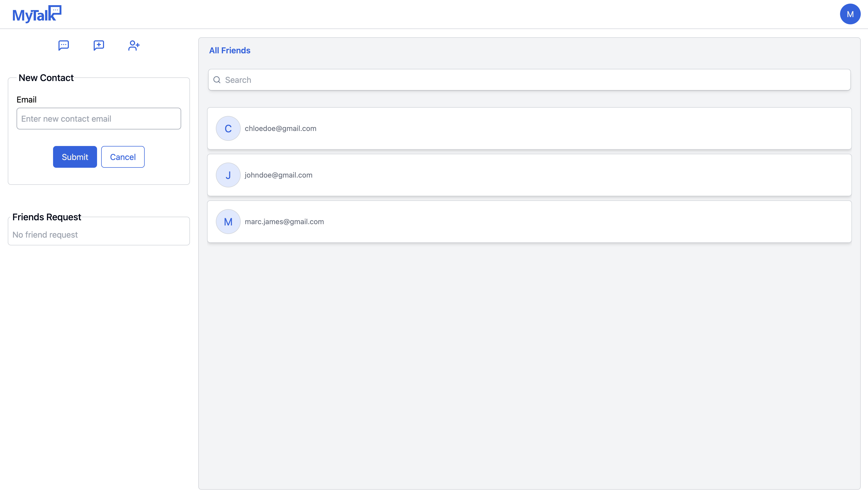Click the Friends Request title
The image size is (868, 497).
click(x=47, y=217)
